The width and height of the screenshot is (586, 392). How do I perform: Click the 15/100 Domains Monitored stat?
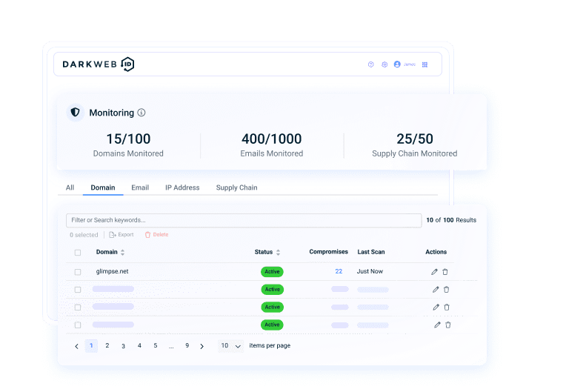(128, 144)
